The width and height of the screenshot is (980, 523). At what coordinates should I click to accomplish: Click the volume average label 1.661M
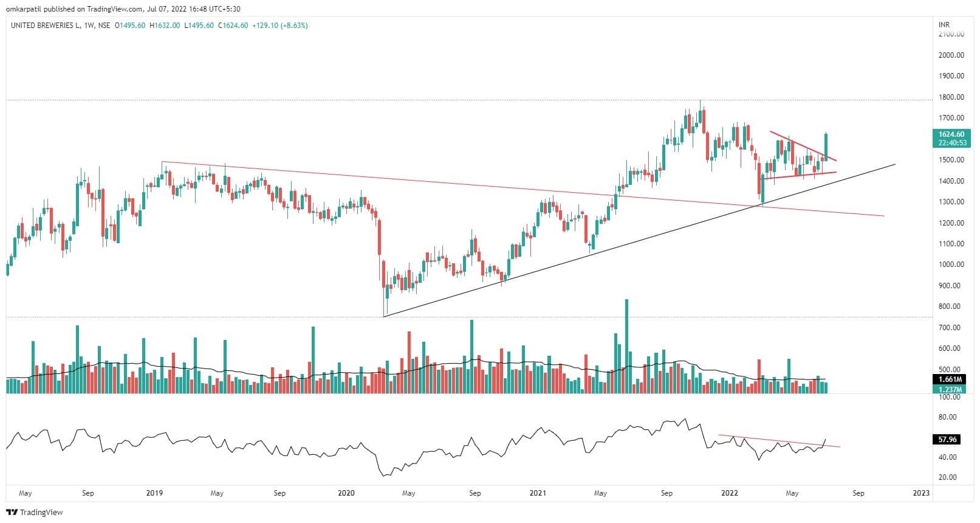pyautogui.click(x=951, y=379)
